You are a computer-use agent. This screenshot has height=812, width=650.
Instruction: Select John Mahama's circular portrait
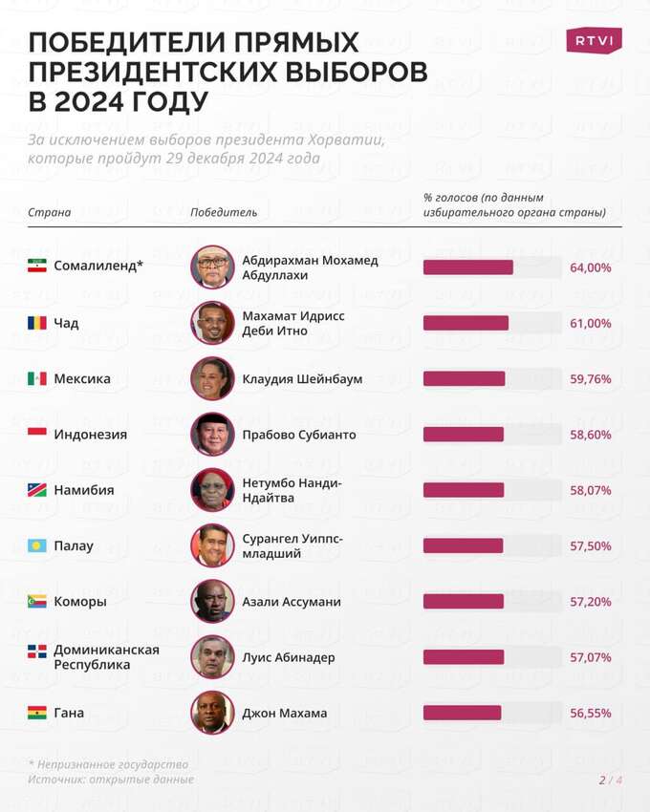click(212, 713)
